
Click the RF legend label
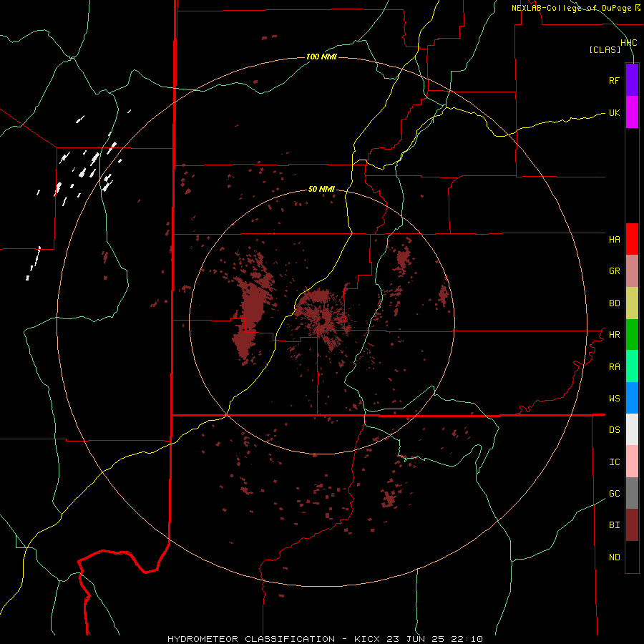point(614,80)
